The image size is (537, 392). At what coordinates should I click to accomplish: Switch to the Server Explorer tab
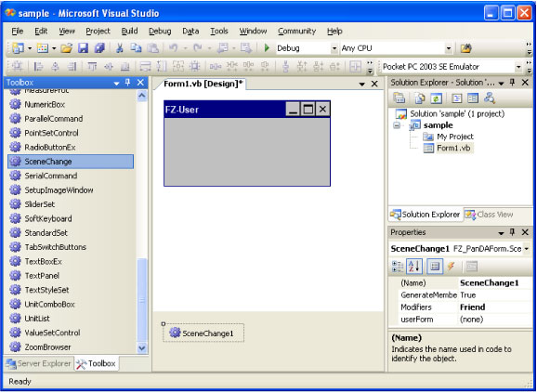click(x=38, y=363)
